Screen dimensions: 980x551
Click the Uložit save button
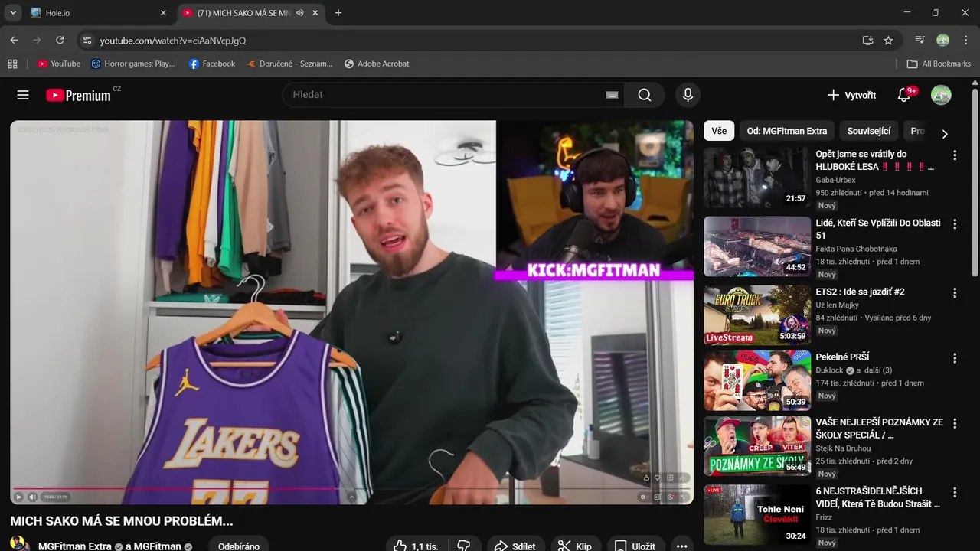[x=635, y=546]
